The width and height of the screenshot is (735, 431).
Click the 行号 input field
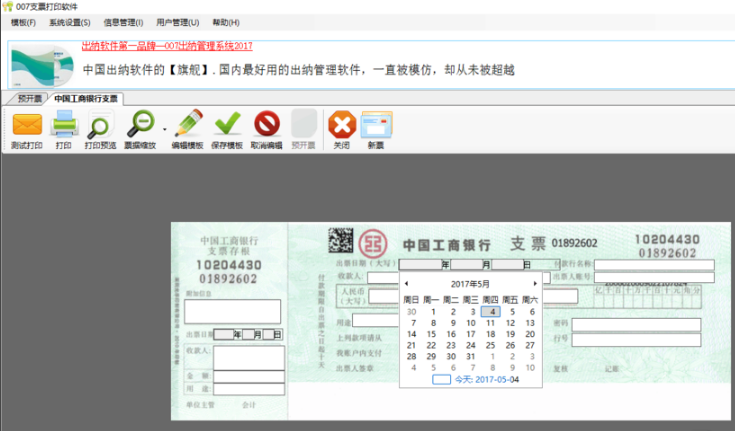tap(636, 340)
